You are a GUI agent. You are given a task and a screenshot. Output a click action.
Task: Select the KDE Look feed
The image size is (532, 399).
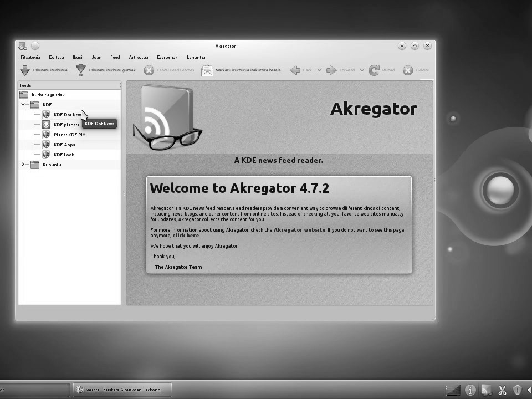tap(64, 155)
